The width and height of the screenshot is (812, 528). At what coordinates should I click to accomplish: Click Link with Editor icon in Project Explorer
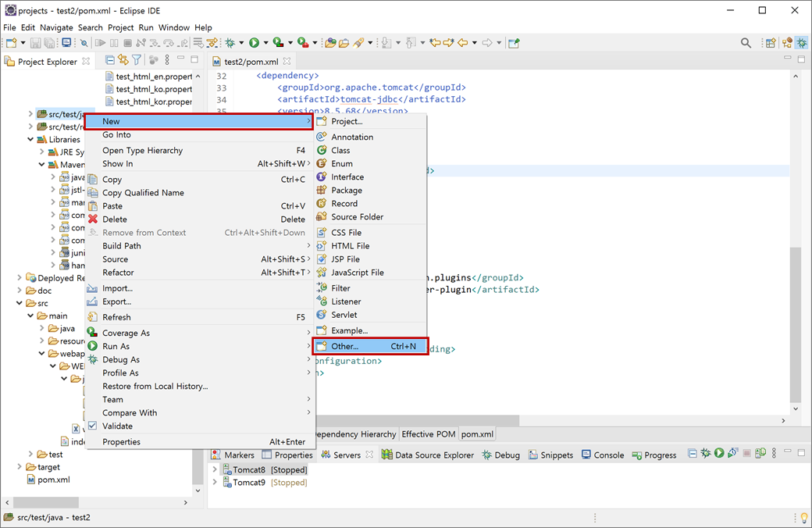click(x=123, y=61)
